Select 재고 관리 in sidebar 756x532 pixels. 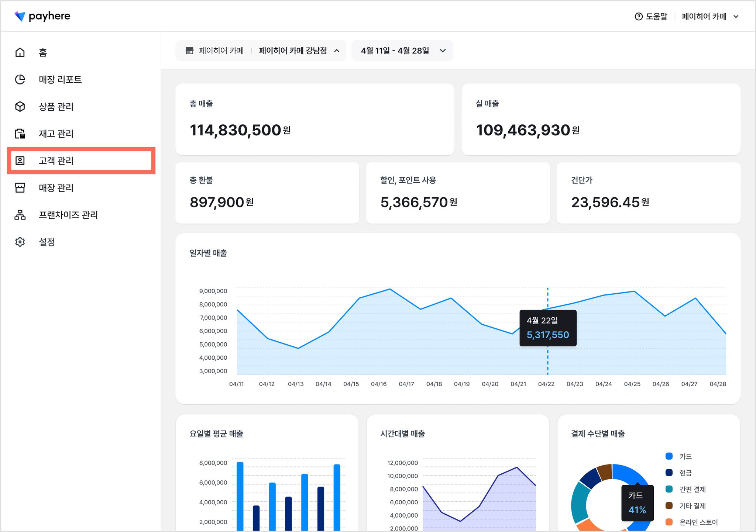(81, 134)
